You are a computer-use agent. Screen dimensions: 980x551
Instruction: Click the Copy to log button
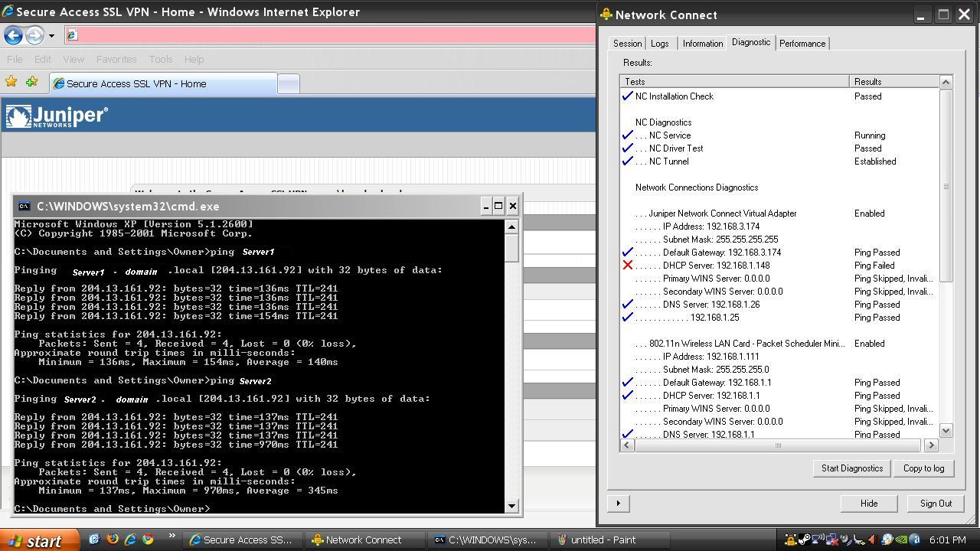[923, 468]
